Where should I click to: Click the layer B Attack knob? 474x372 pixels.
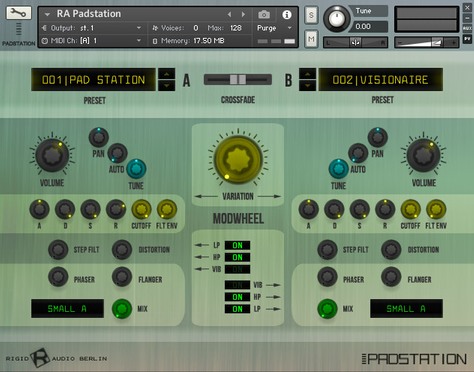click(309, 209)
